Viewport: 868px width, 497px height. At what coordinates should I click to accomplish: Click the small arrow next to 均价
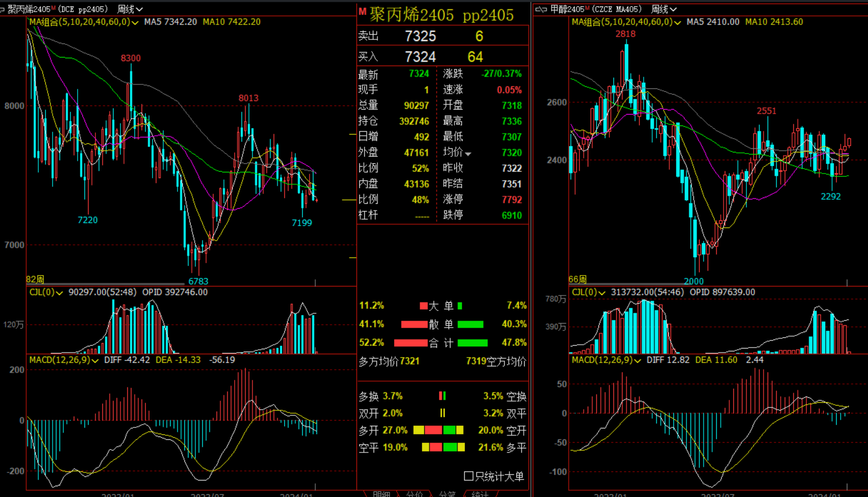tap(468, 153)
